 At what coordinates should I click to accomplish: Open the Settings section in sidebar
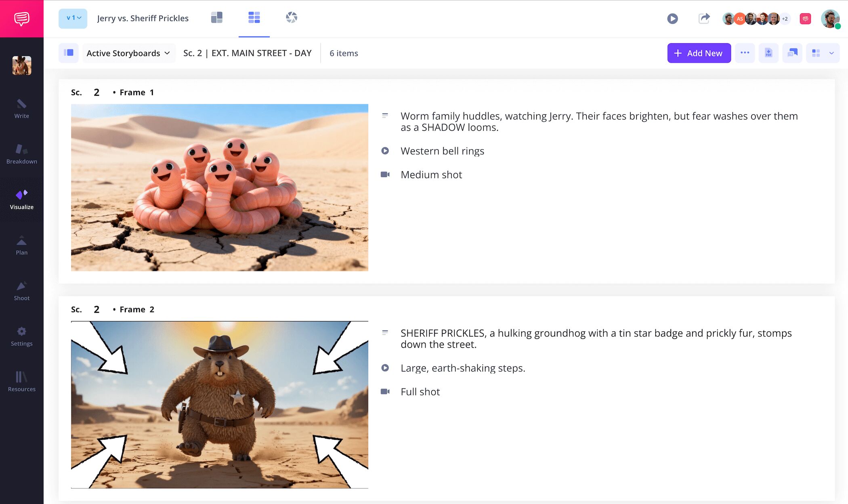point(21,336)
